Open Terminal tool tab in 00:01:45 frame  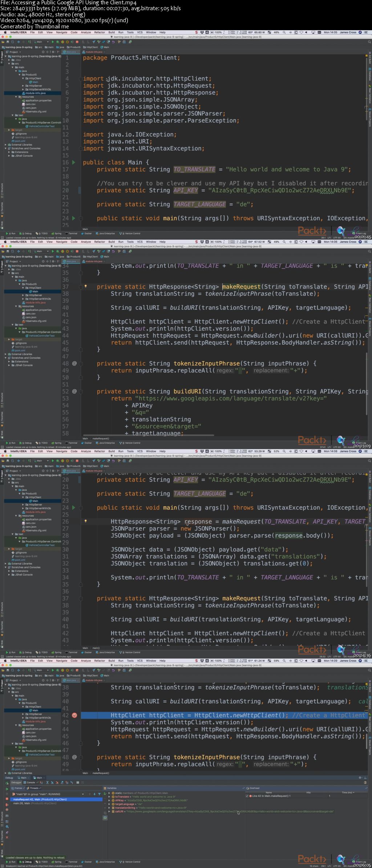click(x=72, y=233)
